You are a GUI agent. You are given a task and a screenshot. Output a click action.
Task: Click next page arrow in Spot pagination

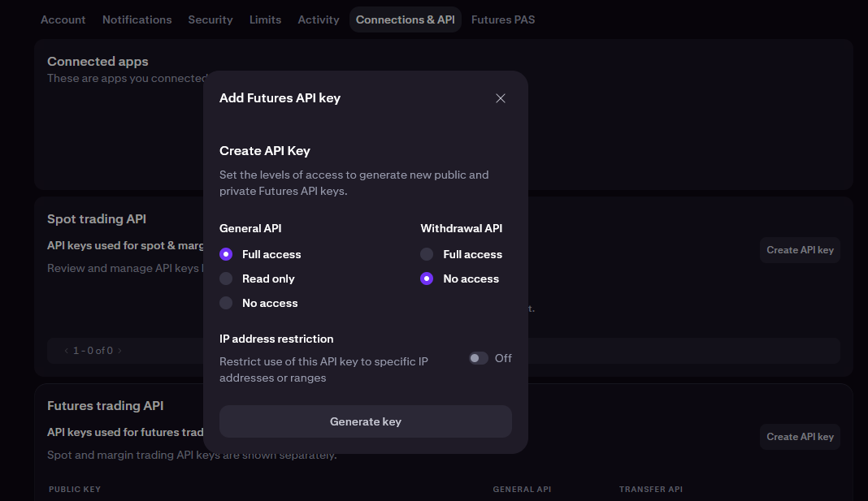(119, 351)
